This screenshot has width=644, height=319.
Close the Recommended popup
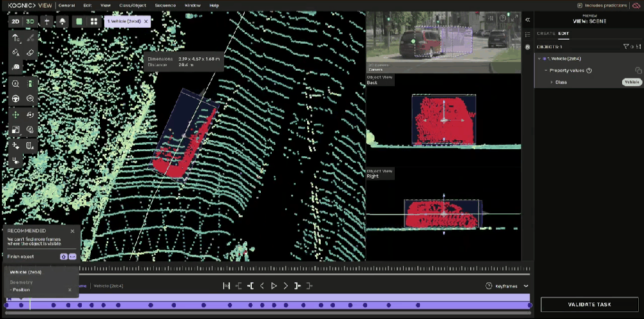pos(72,231)
